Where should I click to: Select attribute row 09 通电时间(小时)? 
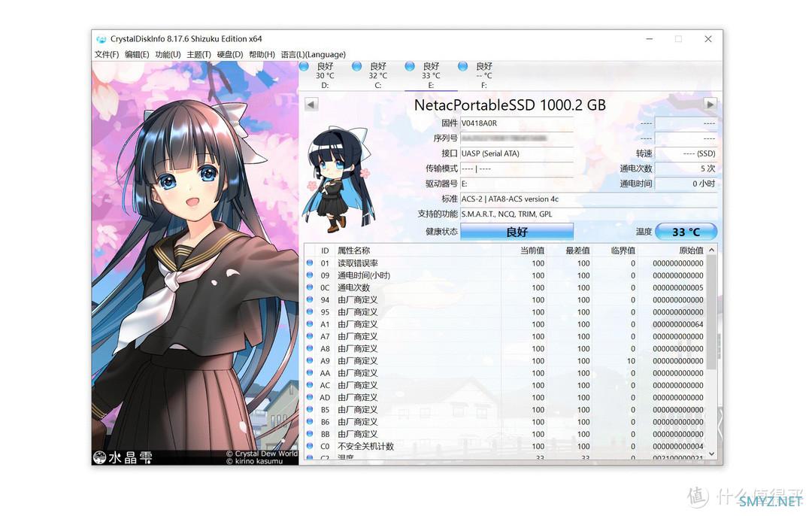click(x=505, y=275)
